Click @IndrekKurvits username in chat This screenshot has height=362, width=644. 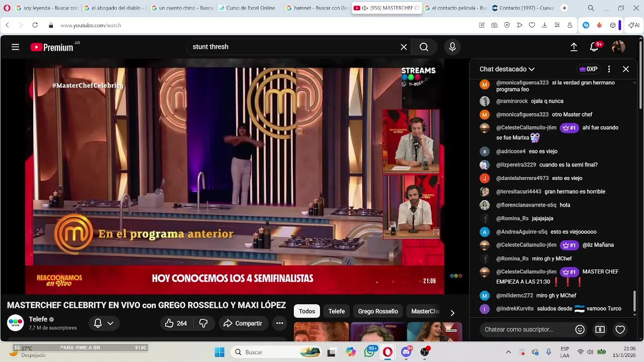pos(515,309)
